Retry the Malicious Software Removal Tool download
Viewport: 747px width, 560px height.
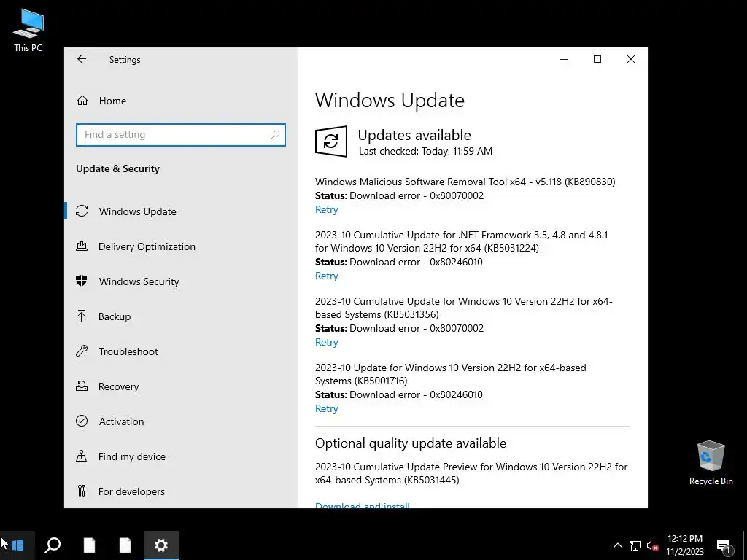(x=326, y=209)
